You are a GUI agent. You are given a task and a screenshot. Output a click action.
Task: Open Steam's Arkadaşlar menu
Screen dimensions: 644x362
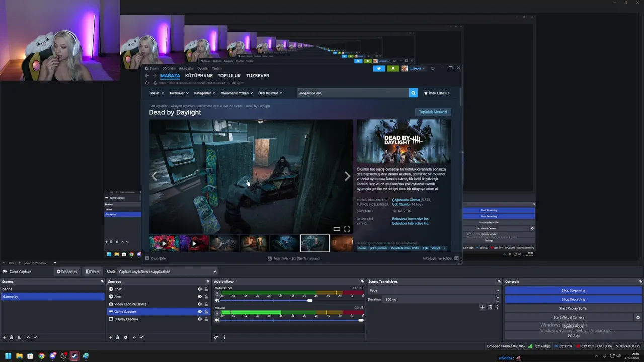[186, 68]
